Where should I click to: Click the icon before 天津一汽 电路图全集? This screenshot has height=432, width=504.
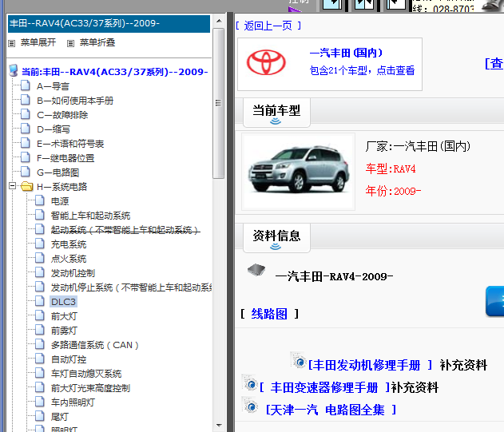pyautogui.click(x=249, y=405)
